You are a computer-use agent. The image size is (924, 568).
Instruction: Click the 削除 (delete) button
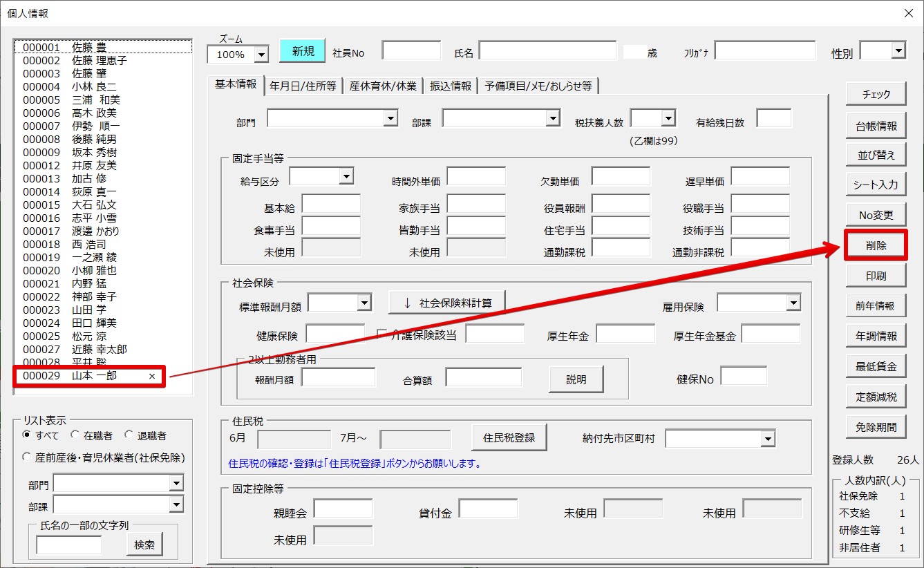pyautogui.click(x=876, y=245)
